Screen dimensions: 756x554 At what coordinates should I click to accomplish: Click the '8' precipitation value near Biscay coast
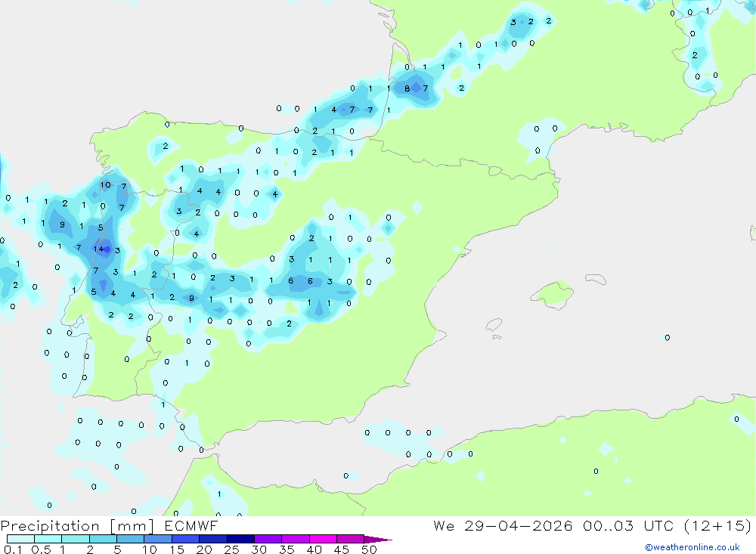point(407,88)
